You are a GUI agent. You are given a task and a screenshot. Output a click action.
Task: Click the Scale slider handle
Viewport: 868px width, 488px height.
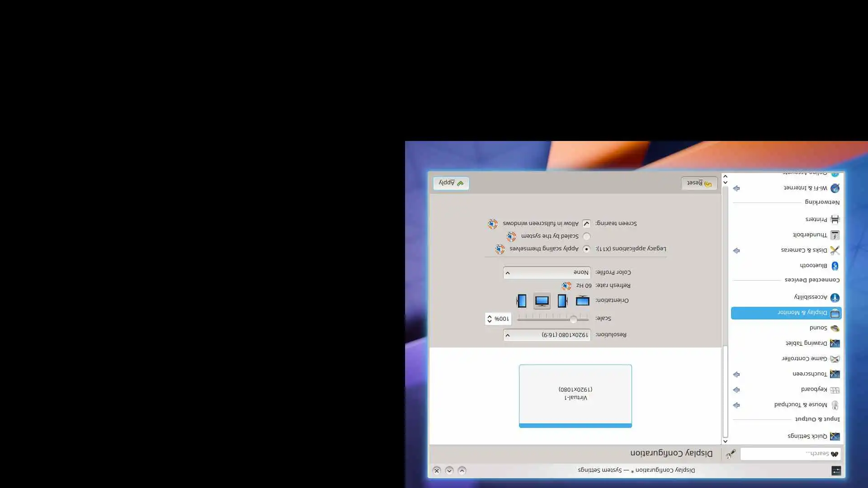coord(573,319)
